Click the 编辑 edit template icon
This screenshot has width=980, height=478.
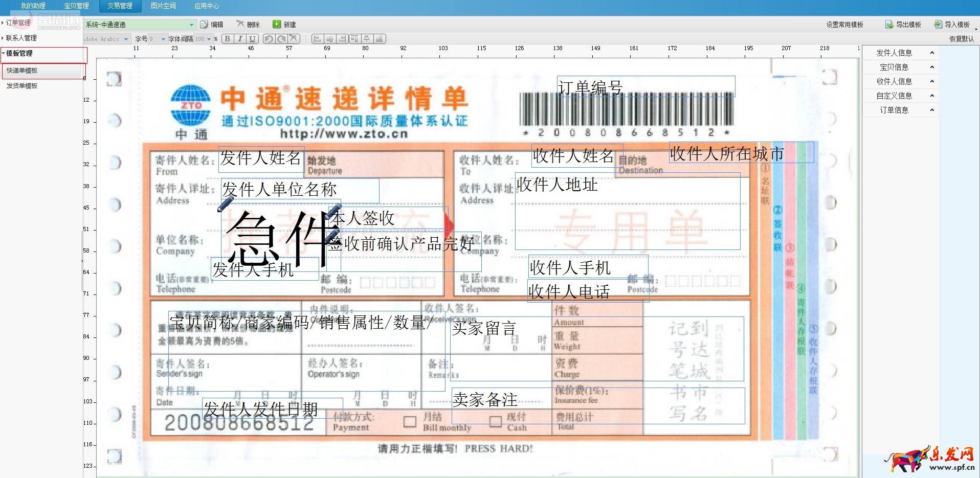tap(212, 24)
